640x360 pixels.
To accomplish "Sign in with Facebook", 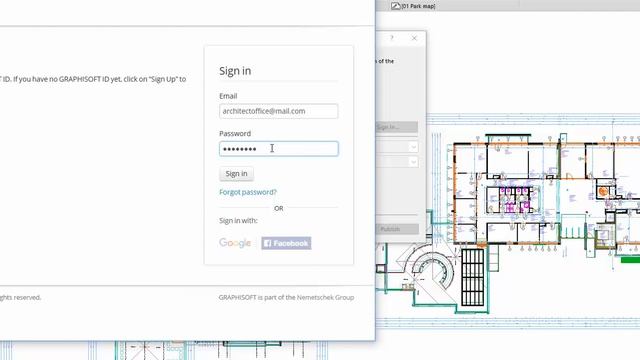I will point(286,243).
